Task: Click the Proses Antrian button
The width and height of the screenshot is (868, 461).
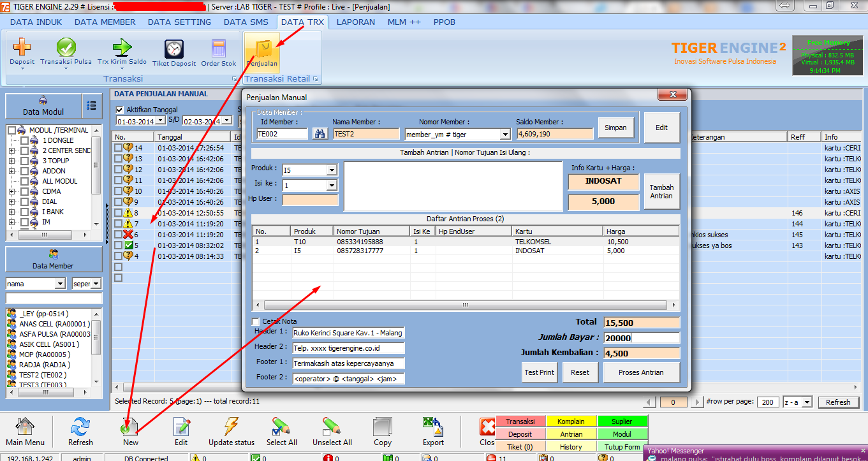Action: pyautogui.click(x=641, y=372)
